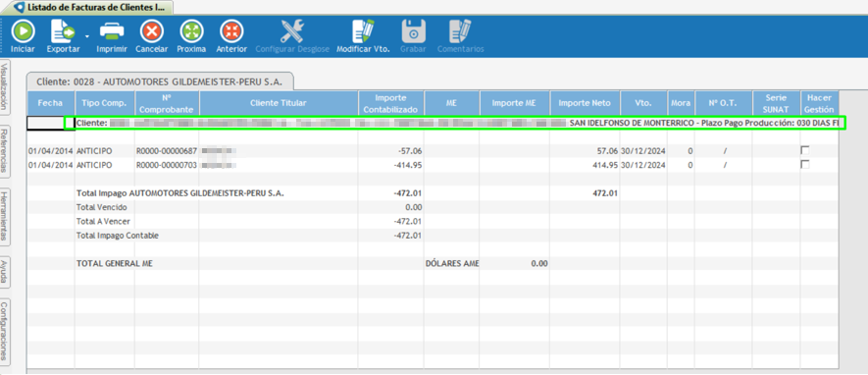Click the Mora column header
The image size is (868, 375).
[681, 103]
